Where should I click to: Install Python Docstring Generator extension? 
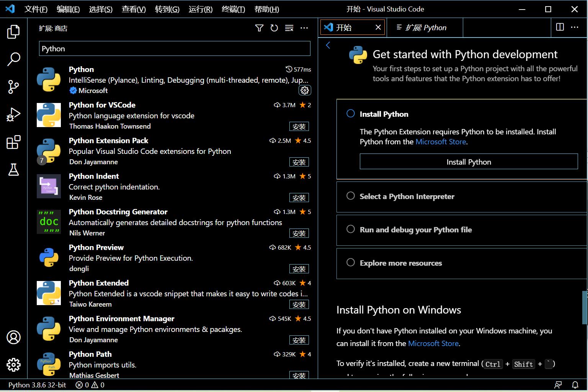299,233
